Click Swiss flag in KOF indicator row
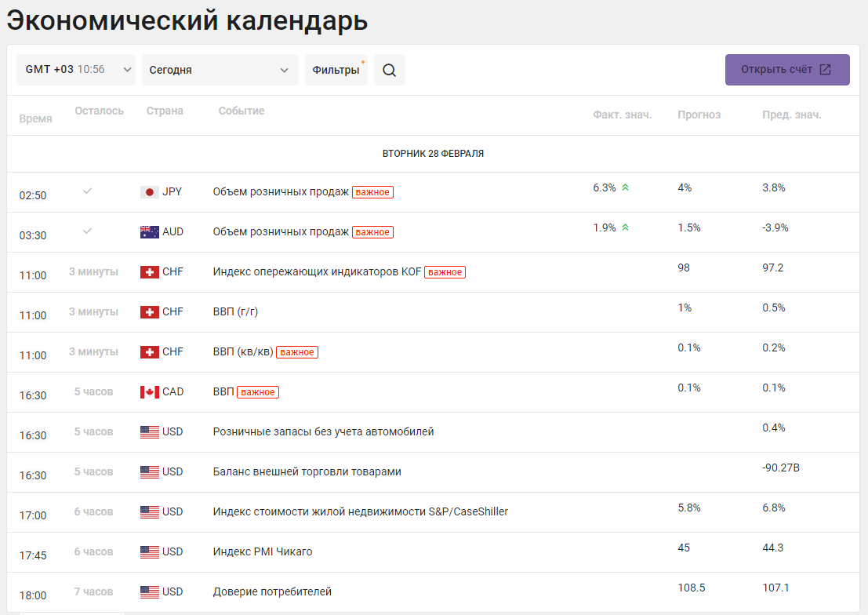868x615 pixels. [x=150, y=272]
